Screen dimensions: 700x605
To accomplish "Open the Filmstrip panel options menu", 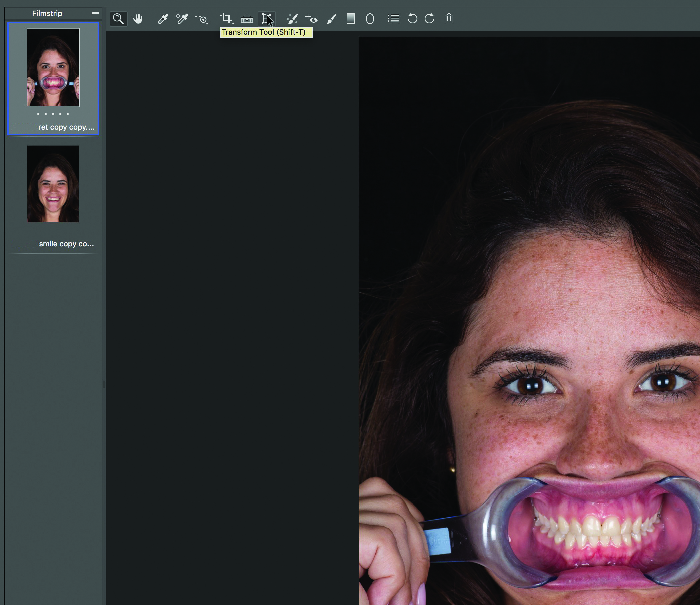I will [96, 13].
